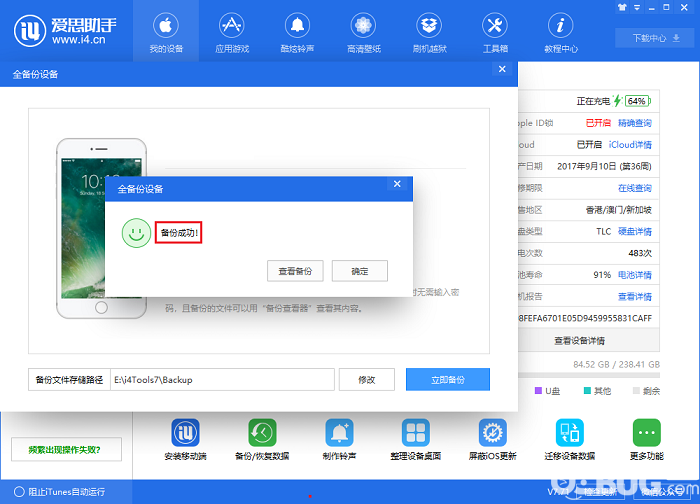Click the 确定 button
The height and width of the screenshot is (504, 700).
360,271
